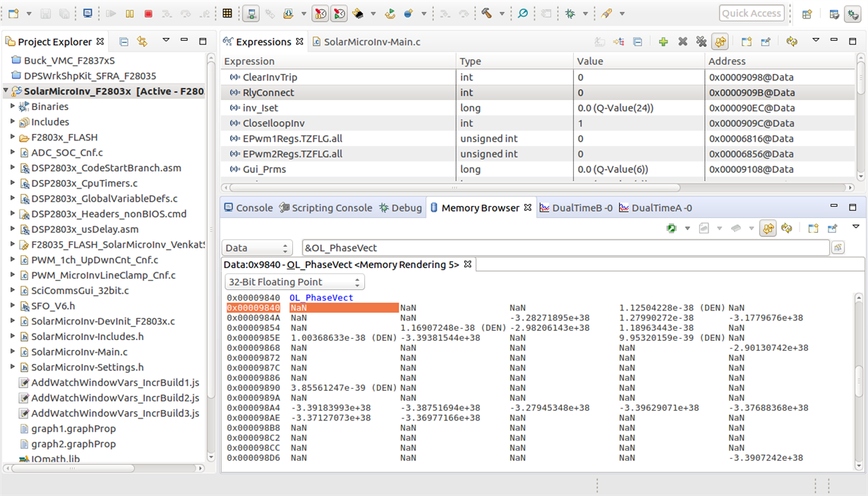Viewport: 868px width, 496px height.
Task: Click the Debug bug icon in toolbar
Action: click(x=570, y=13)
